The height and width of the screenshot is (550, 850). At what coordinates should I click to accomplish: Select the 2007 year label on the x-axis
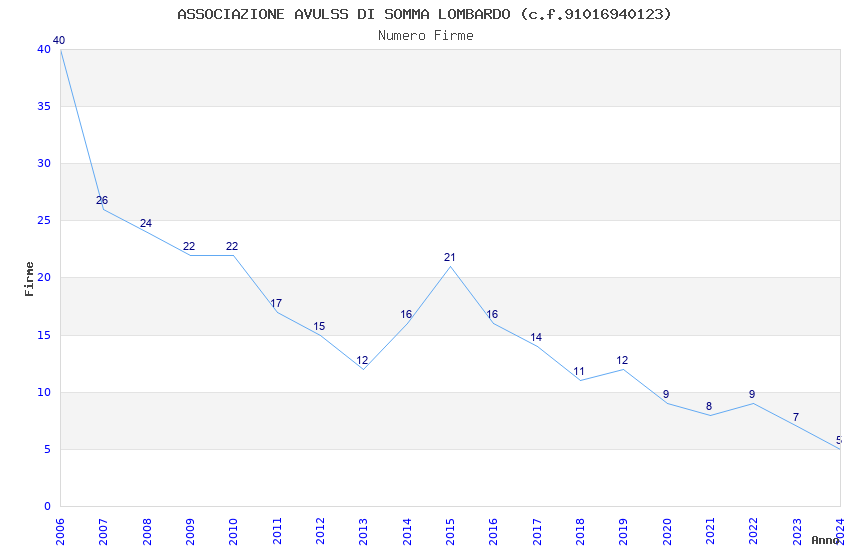pyautogui.click(x=103, y=532)
